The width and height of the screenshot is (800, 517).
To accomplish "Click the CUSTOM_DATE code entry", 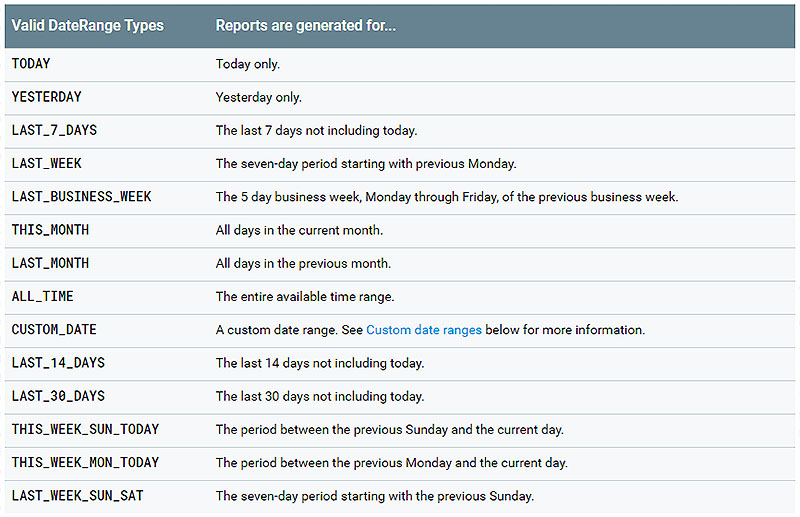I will (54, 330).
